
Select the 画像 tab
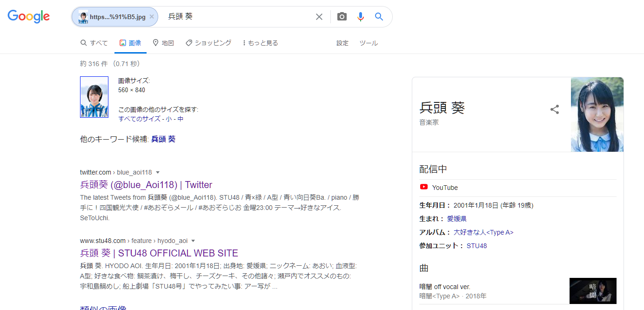coord(130,43)
